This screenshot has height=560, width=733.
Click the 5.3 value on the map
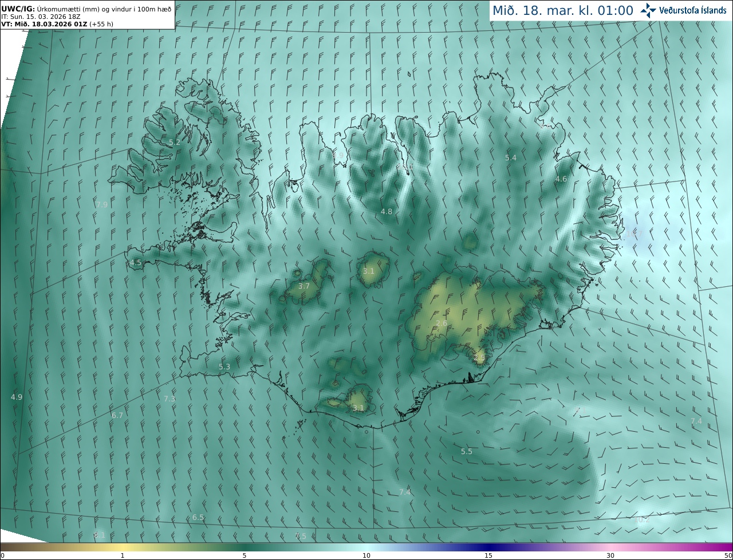pos(224,367)
